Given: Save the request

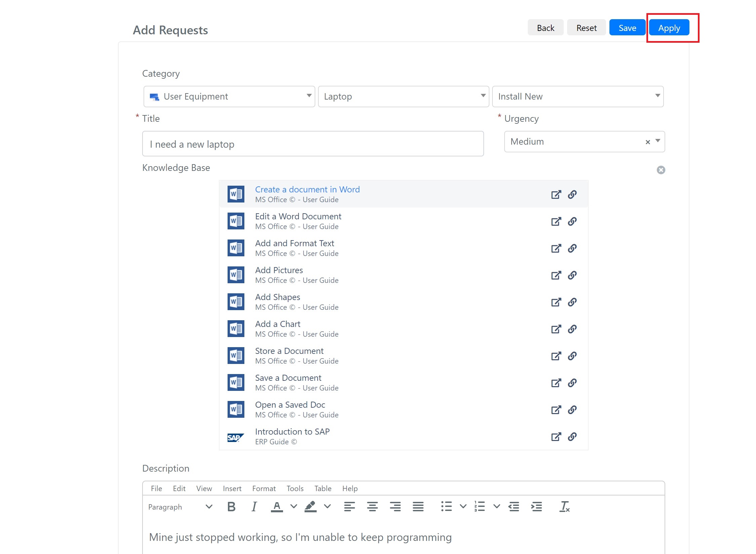Looking at the screenshot, I should point(627,27).
